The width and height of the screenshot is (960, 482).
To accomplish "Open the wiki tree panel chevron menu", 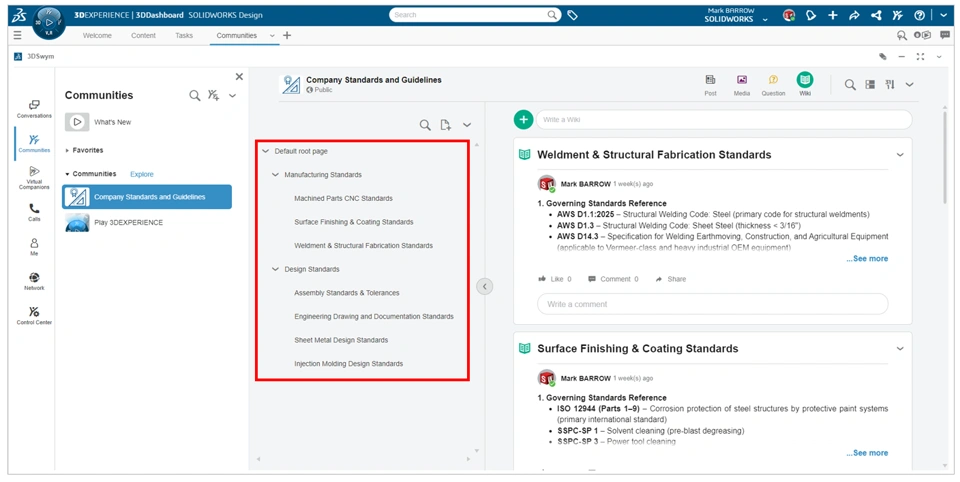I will (x=467, y=125).
